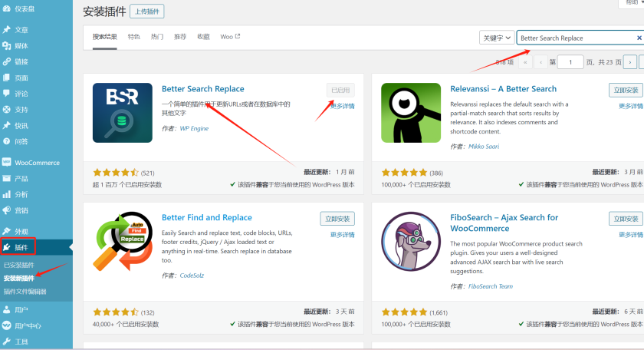Open the 工具 wrench icon in sidebar
The width and height of the screenshot is (644, 350).
(x=7, y=342)
